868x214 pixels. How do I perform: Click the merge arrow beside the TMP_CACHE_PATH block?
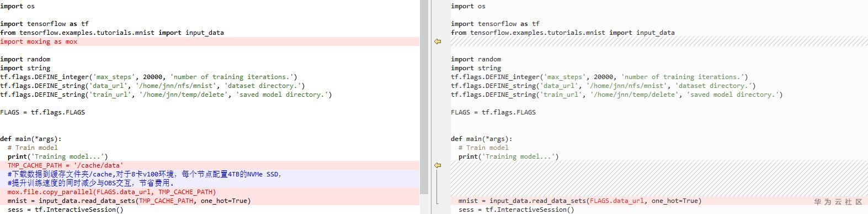coord(438,165)
